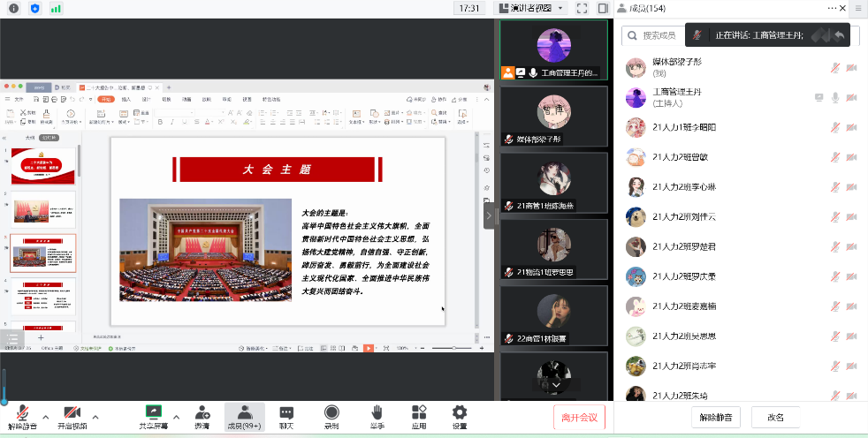Open the 邀请 invite panel
This screenshot has height=438, width=868.
click(x=202, y=417)
